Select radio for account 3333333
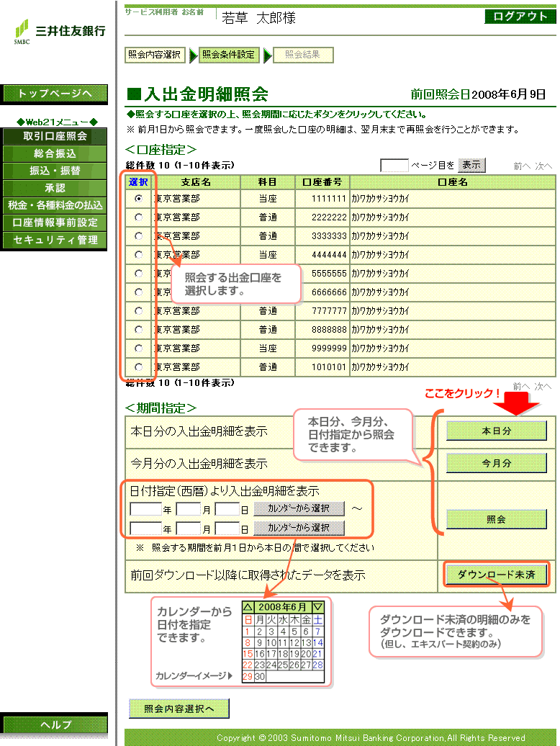The image size is (560, 746). pyautogui.click(x=139, y=236)
